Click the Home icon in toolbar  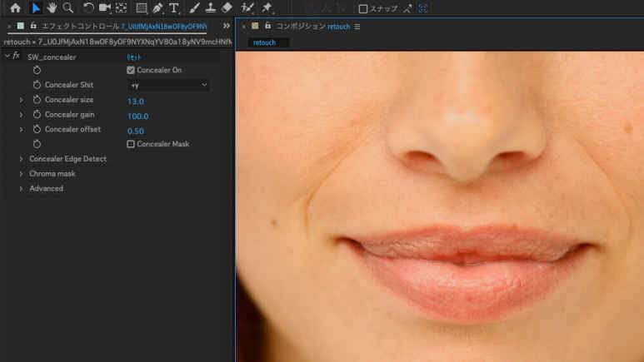[x=15, y=8]
